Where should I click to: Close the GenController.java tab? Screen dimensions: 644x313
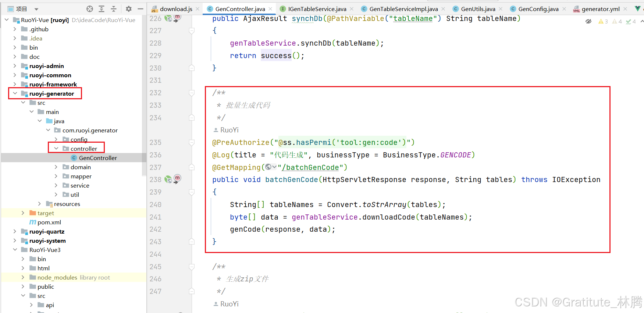pyautogui.click(x=270, y=9)
